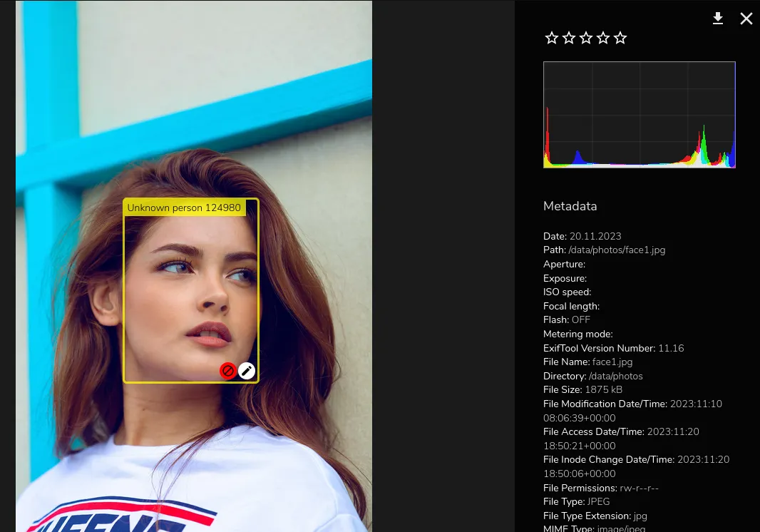
Task: Click the ExifTool Version Number 11.16
Action: point(671,348)
